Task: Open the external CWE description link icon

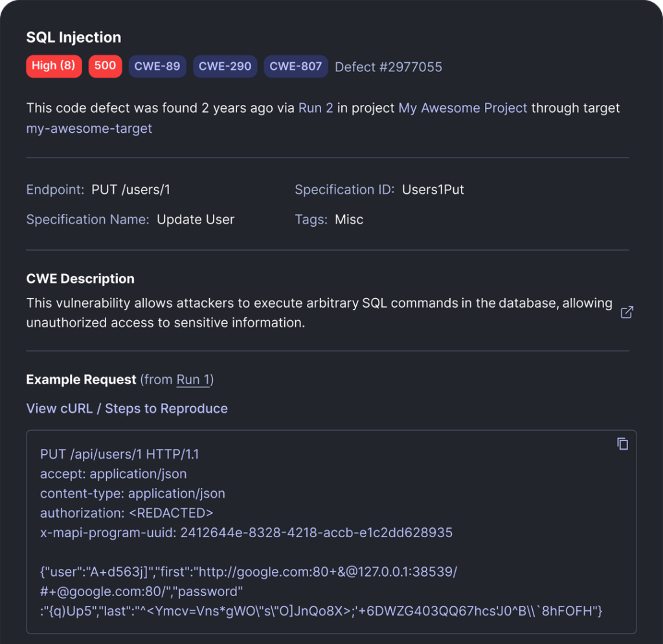Action: coord(627,312)
